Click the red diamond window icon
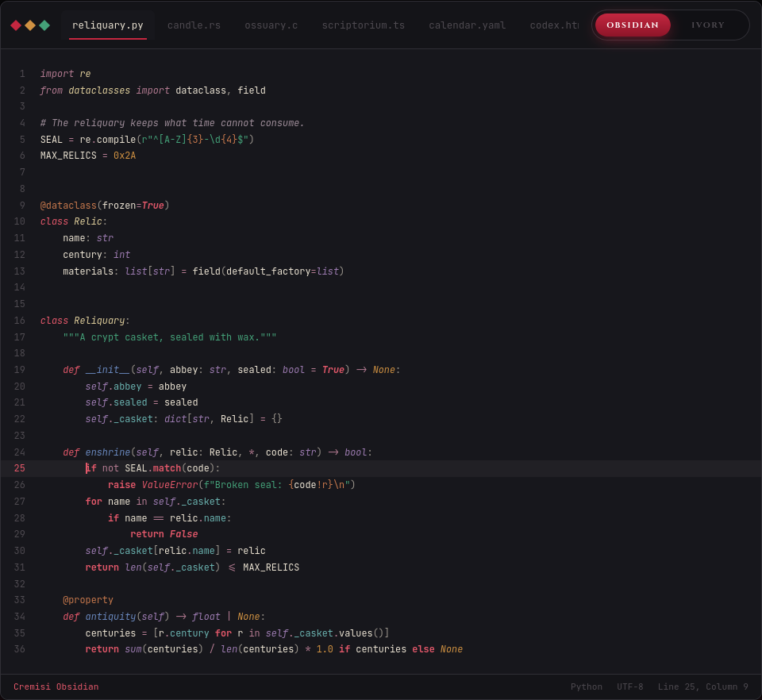The width and height of the screenshot is (762, 700). click(16, 25)
